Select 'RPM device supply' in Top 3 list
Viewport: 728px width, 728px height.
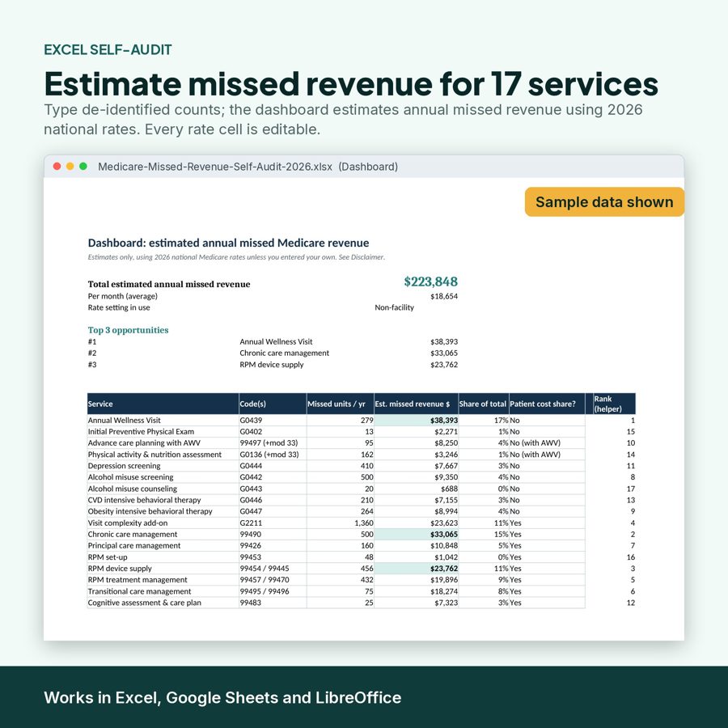click(272, 365)
